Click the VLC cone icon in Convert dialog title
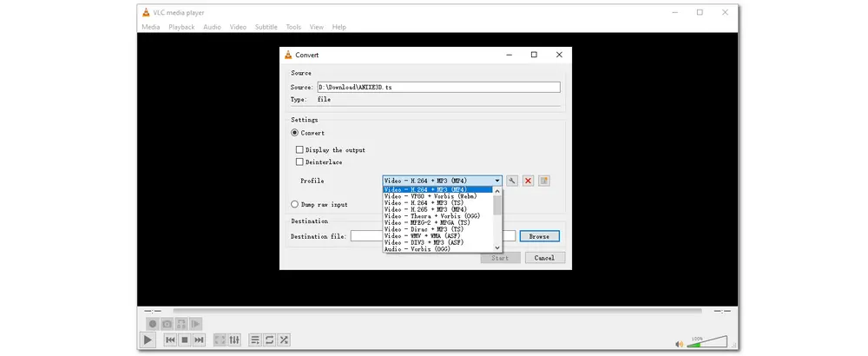Image resolution: width=868 pixels, height=356 pixels. 288,55
